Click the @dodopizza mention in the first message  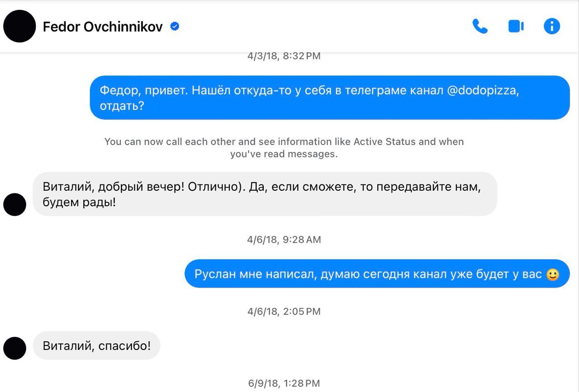pos(483,90)
